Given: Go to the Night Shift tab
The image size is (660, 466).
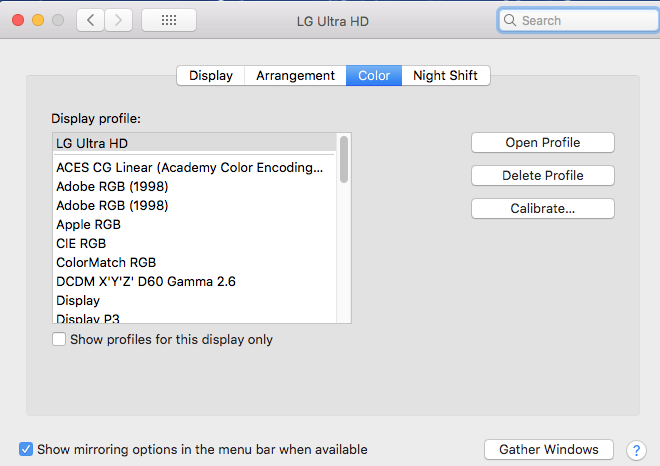Looking at the screenshot, I should tap(445, 75).
